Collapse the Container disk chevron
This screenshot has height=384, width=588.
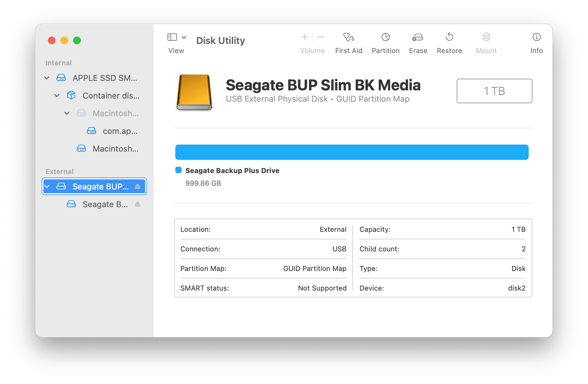click(57, 95)
